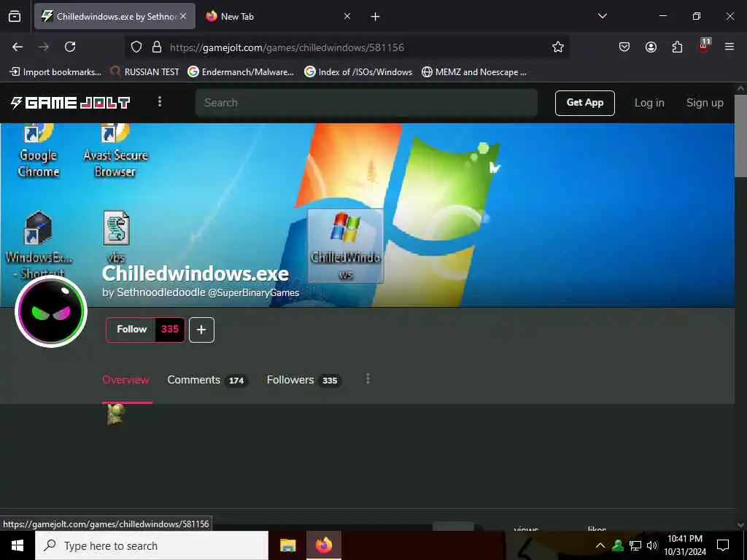Bookmark this page with the star
This screenshot has width=747, height=560.
pyautogui.click(x=558, y=47)
